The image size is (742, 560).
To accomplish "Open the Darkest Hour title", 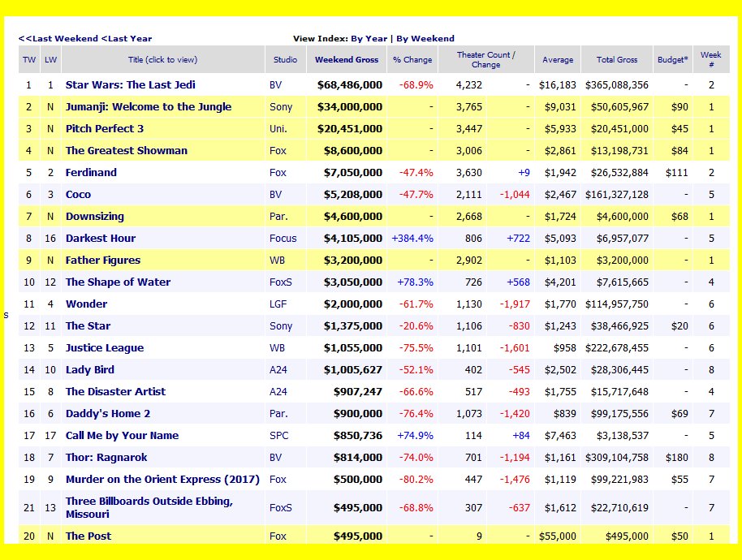I will click(101, 239).
